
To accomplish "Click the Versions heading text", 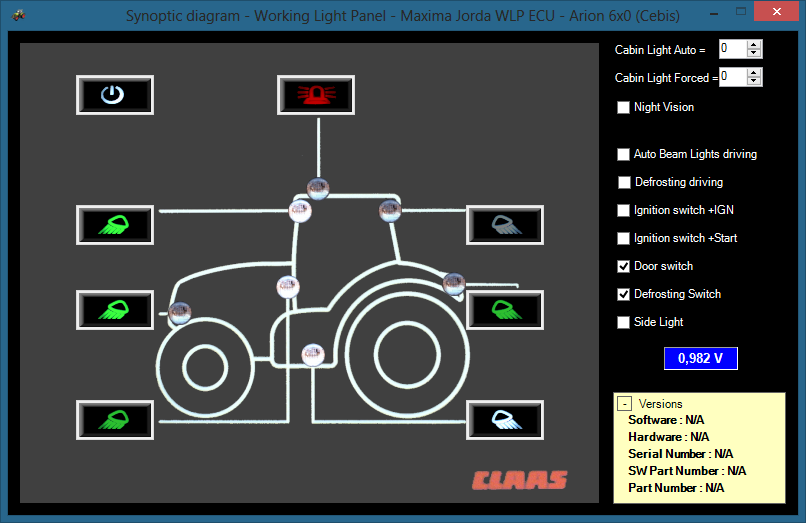I will 660,404.
